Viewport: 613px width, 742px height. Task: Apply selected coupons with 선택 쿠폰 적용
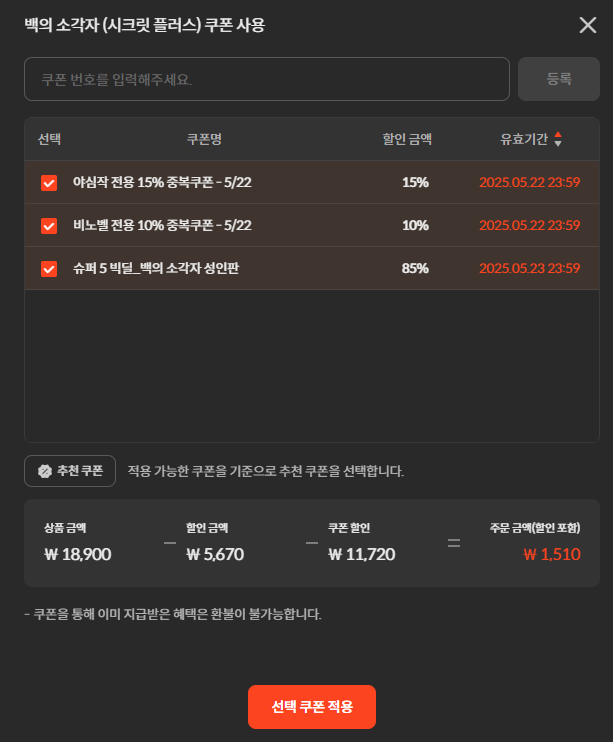coord(312,707)
